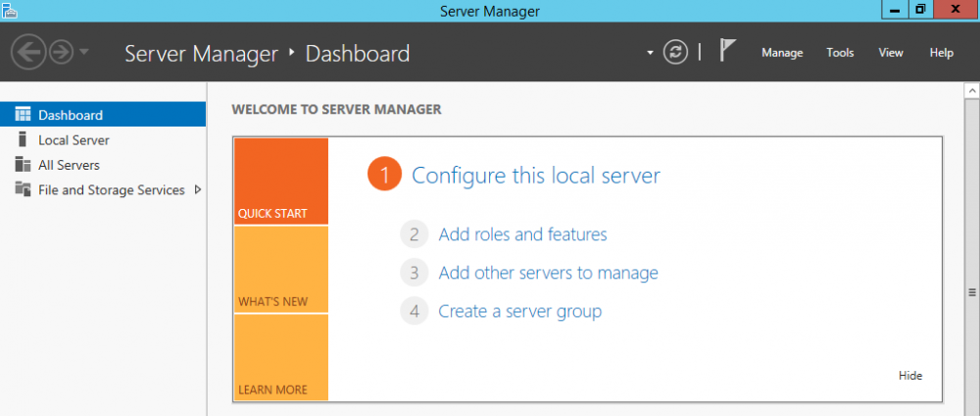Image resolution: width=980 pixels, height=416 pixels.
Task: Hide the welcome tile
Action: tap(909, 375)
